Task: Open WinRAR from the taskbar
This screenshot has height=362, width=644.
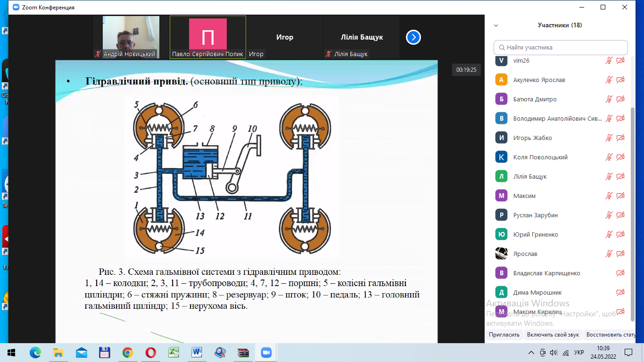Action: point(243,353)
